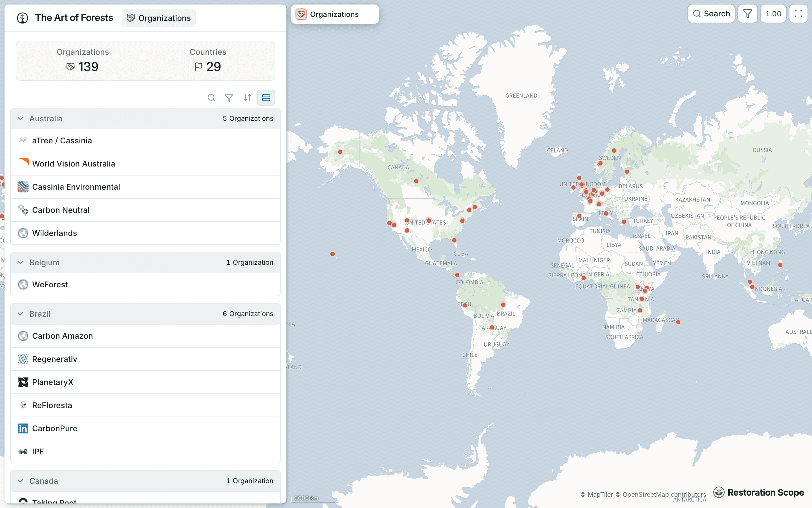Select the Wilderlands organization row
This screenshot has height=508, width=812.
tap(145, 233)
